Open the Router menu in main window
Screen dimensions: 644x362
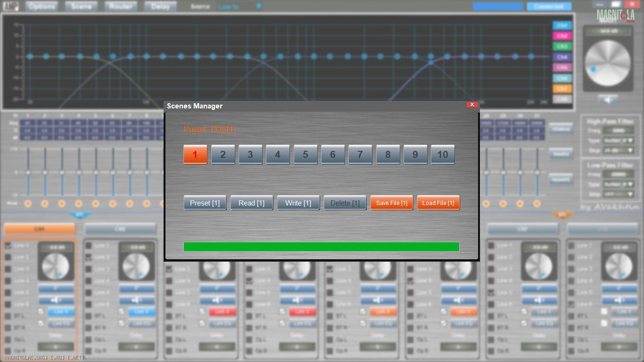tap(121, 7)
